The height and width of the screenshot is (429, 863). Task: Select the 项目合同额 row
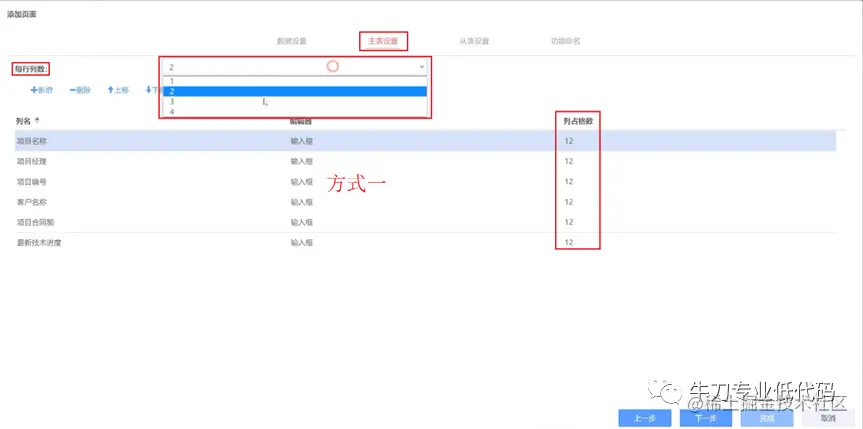tap(425, 222)
